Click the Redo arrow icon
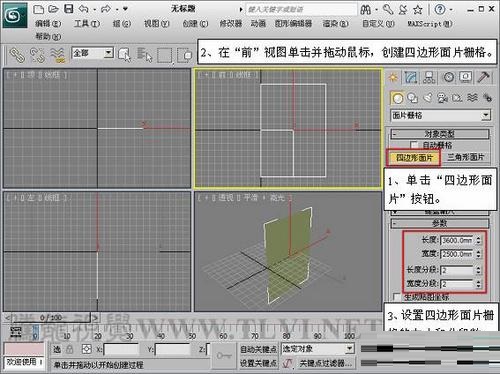This screenshot has height=374, width=500. (x=106, y=9)
